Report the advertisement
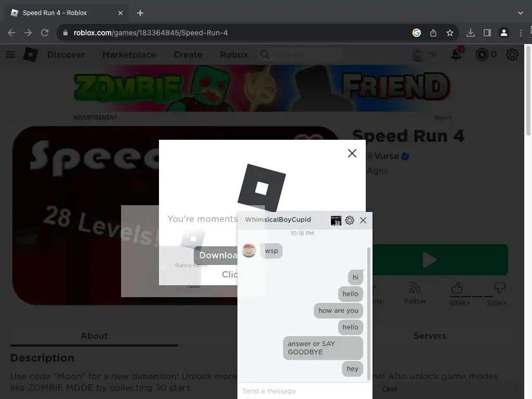This screenshot has height=399, width=532. coord(442,117)
